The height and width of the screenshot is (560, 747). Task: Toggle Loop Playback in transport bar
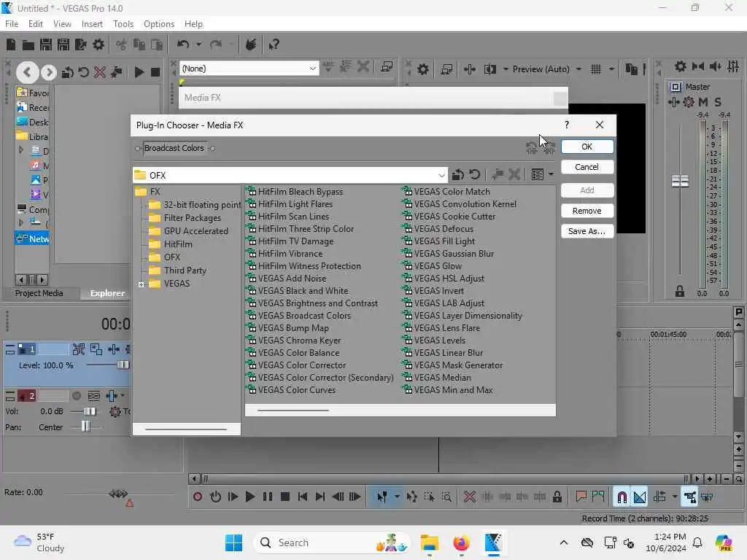coord(215,497)
